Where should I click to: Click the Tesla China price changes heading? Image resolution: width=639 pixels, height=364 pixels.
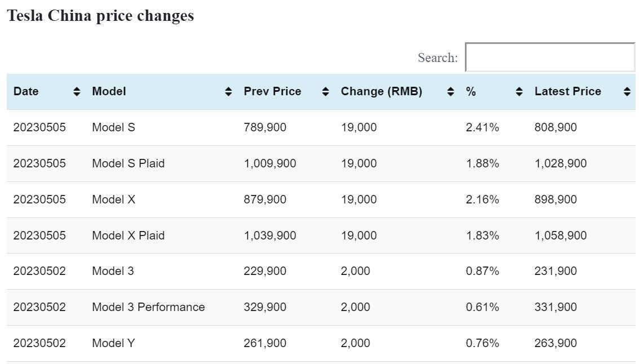click(x=100, y=16)
